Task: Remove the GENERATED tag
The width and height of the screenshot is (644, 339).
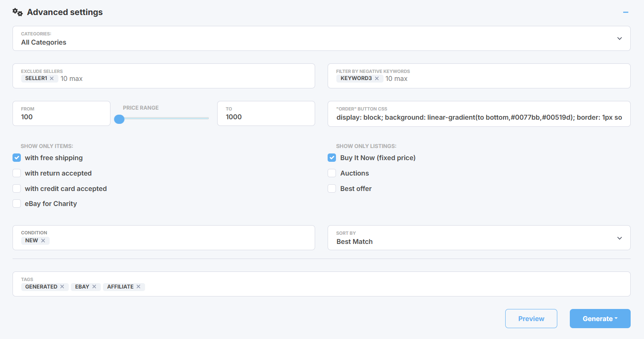Action: click(62, 286)
